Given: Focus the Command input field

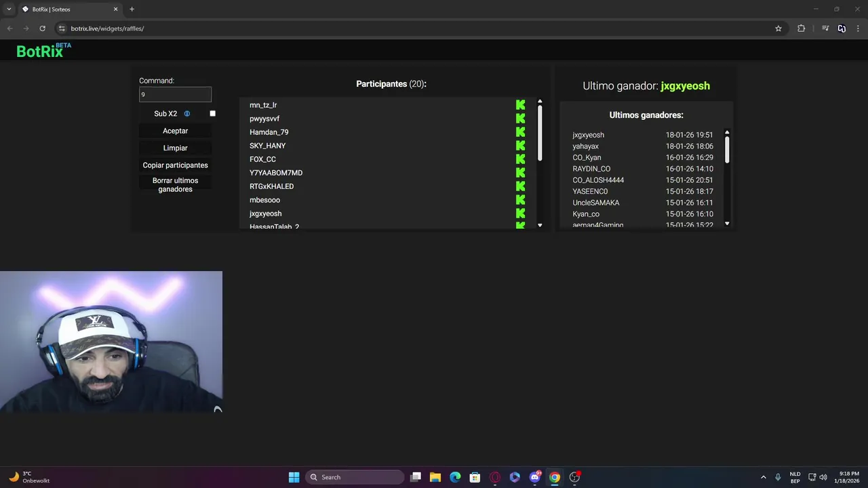Looking at the screenshot, I should (x=175, y=95).
